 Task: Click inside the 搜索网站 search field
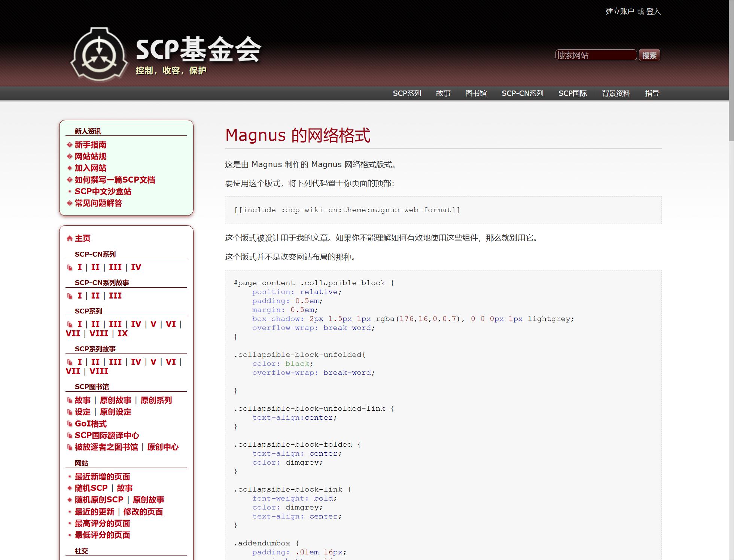pyautogui.click(x=596, y=55)
